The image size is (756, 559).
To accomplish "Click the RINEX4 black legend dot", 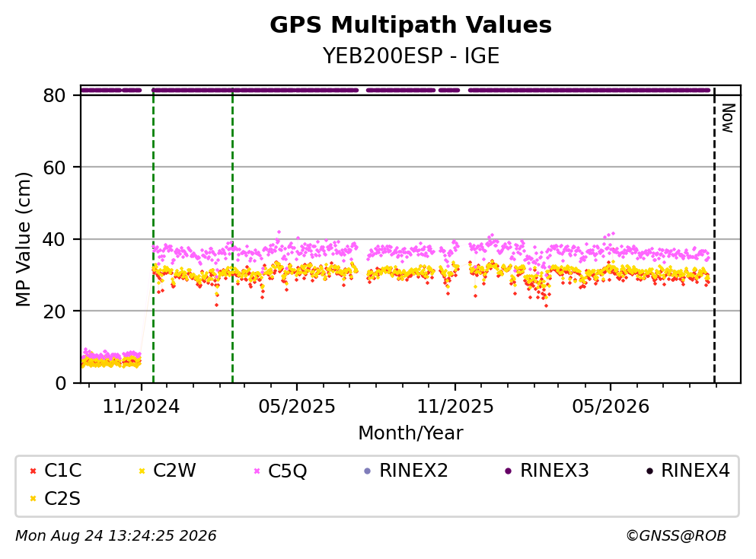I will tap(649, 471).
